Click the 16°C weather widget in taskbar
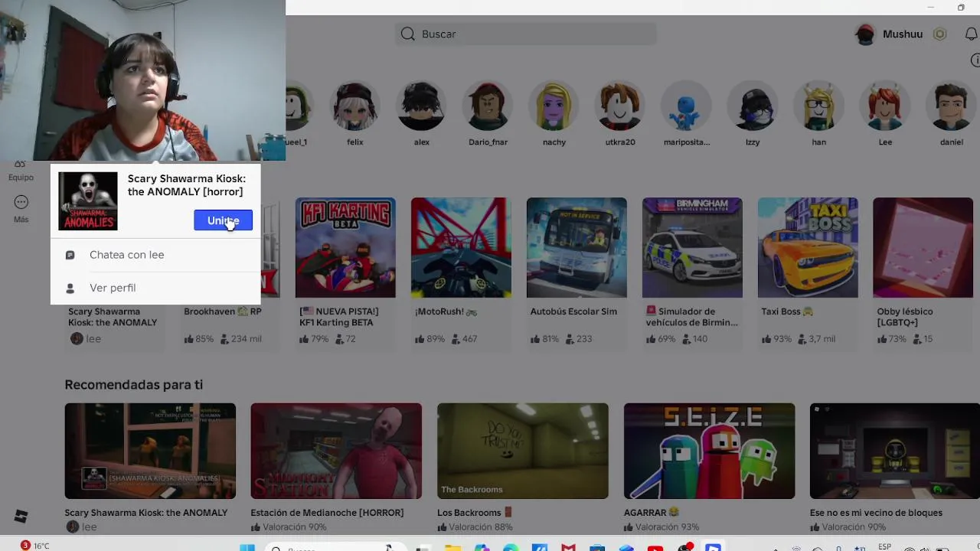This screenshot has height=551, width=980. click(35, 546)
